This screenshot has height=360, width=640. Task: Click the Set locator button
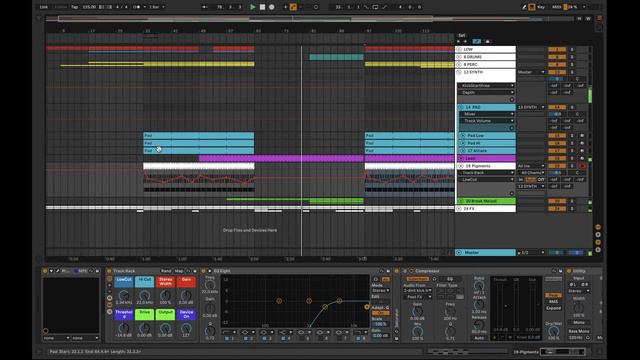tap(462, 36)
